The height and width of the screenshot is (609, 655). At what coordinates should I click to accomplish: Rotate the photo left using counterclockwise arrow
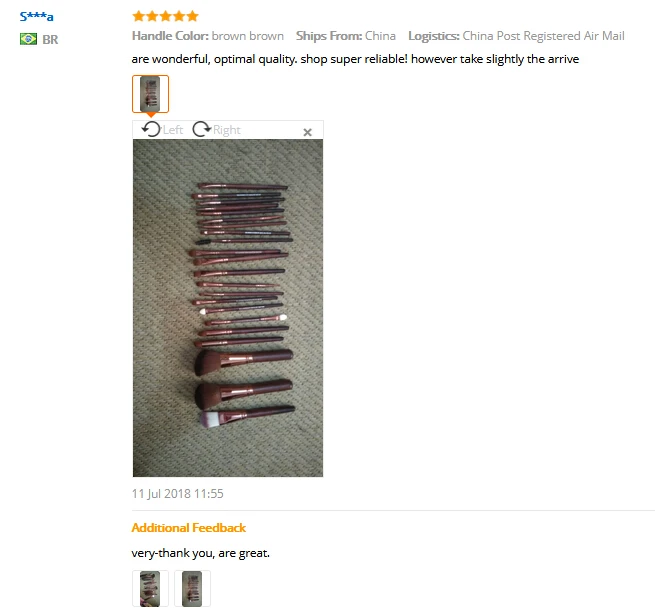(151, 129)
